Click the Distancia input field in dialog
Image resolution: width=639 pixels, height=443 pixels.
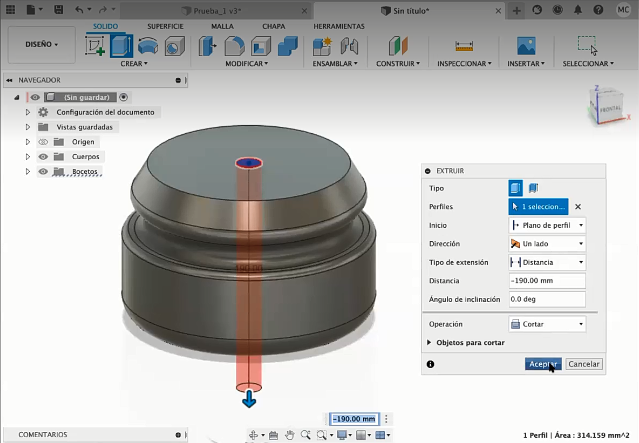[546, 281]
